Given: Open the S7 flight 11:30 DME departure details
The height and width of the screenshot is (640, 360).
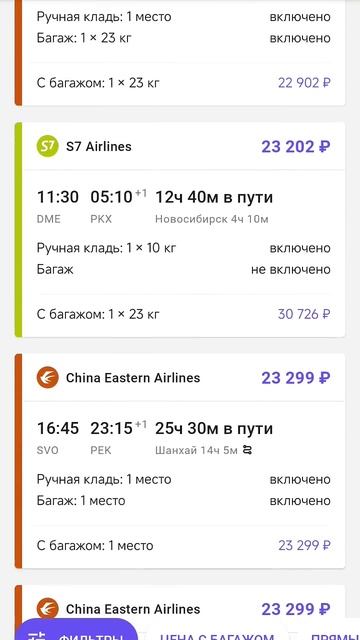Looking at the screenshot, I should 58,207.
